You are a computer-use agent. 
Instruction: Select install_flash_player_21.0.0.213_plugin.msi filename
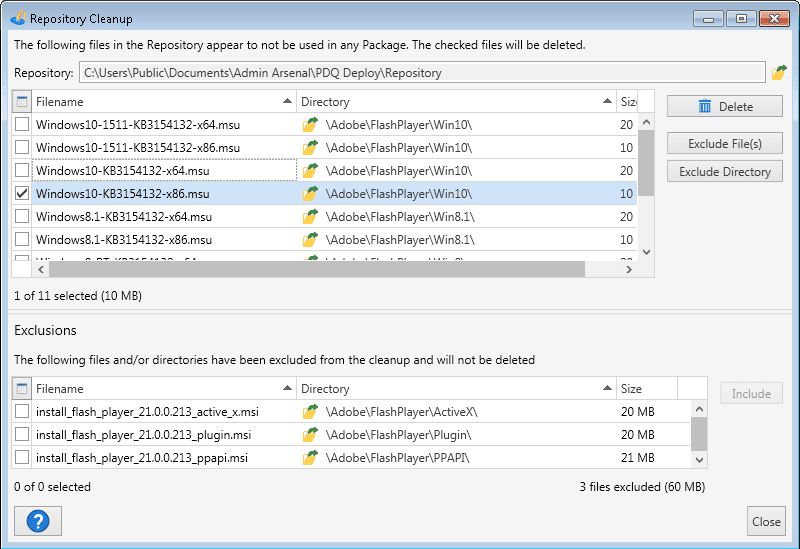(143, 435)
